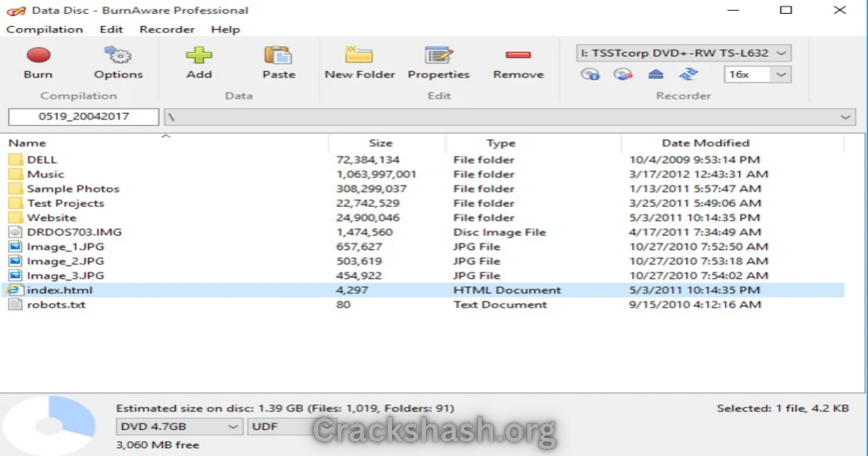Screen dimensions: 868x456
Task: Open Properties of the selected item
Action: tap(438, 56)
